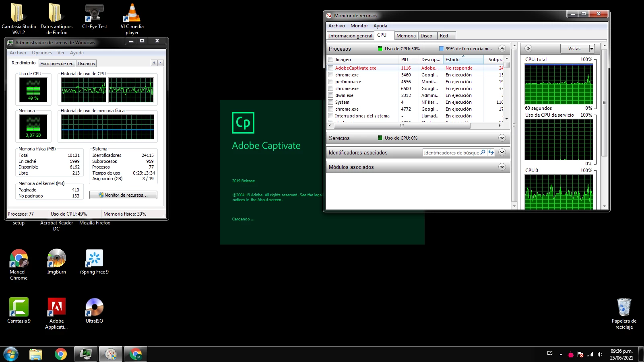Launch the Camtasia 9 desktop shortcut
Screen dimensions: 644x362
pos(19,311)
